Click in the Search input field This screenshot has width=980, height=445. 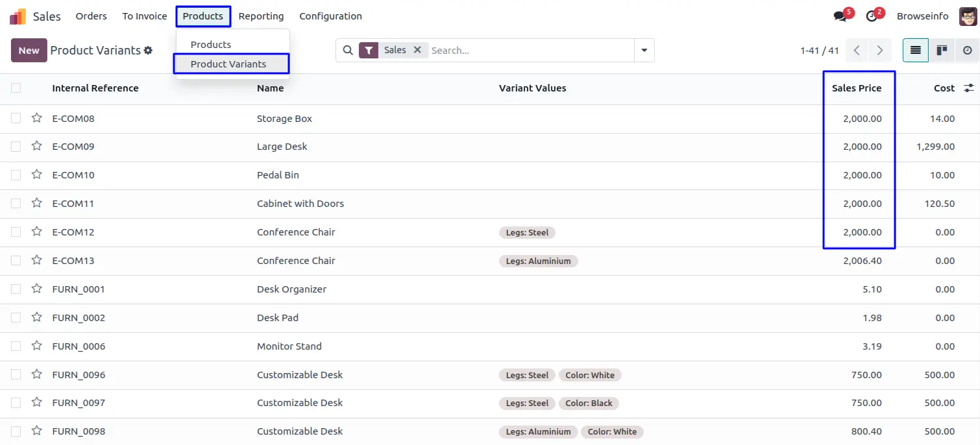[x=529, y=51]
